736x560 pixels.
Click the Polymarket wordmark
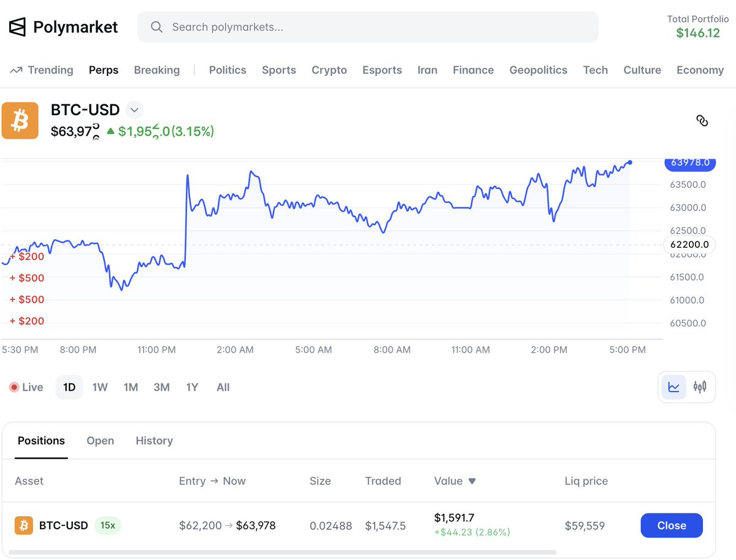tap(75, 27)
